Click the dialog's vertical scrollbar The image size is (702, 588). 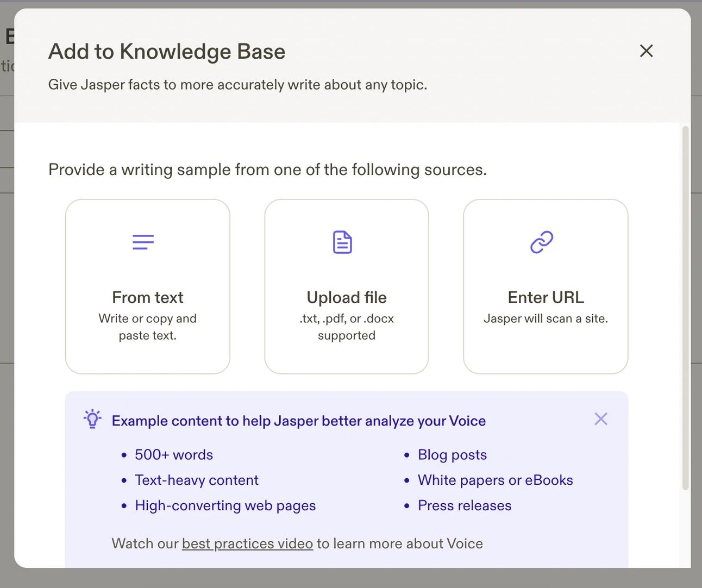686,308
